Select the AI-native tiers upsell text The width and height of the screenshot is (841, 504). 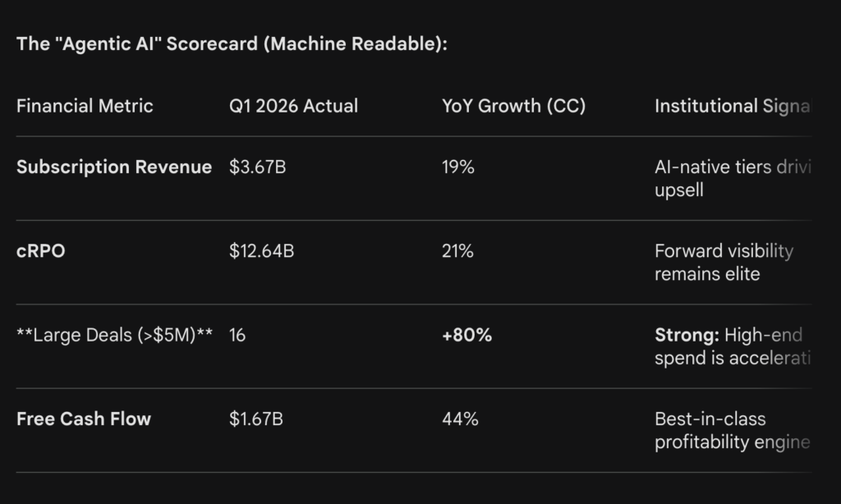(731, 178)
